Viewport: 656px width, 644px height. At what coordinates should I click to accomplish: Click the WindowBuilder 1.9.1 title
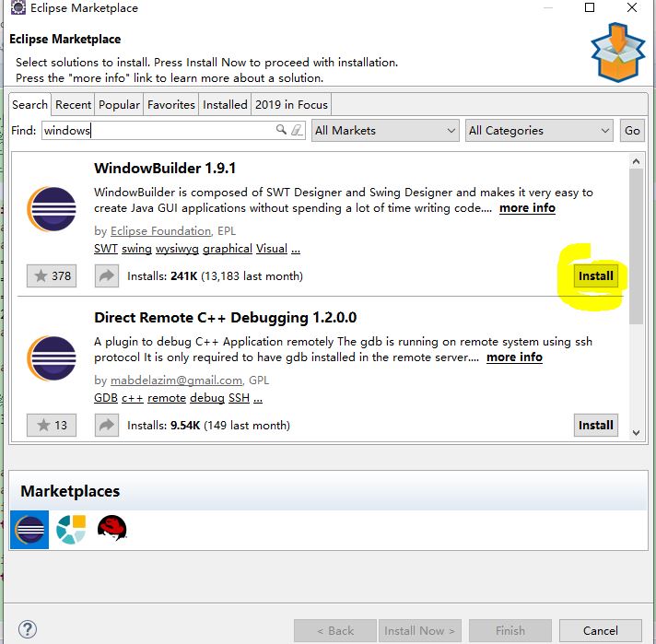(165, 169)
